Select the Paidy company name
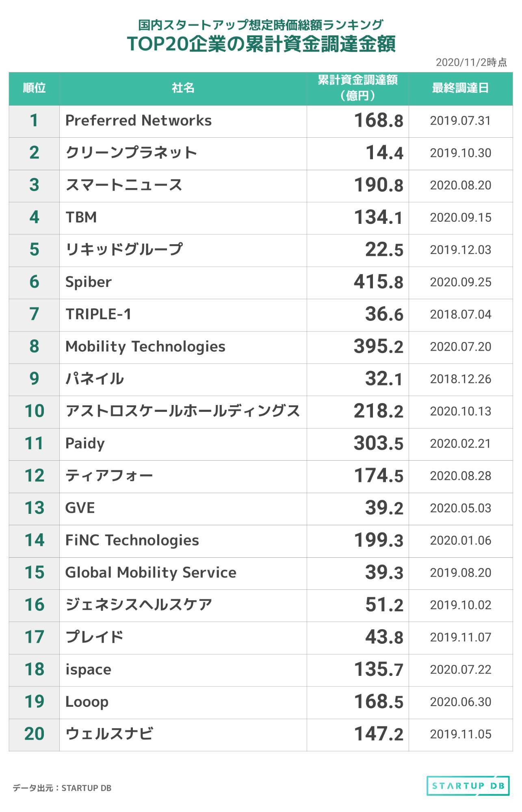522x812 pixels. click(x=85, y=444)
